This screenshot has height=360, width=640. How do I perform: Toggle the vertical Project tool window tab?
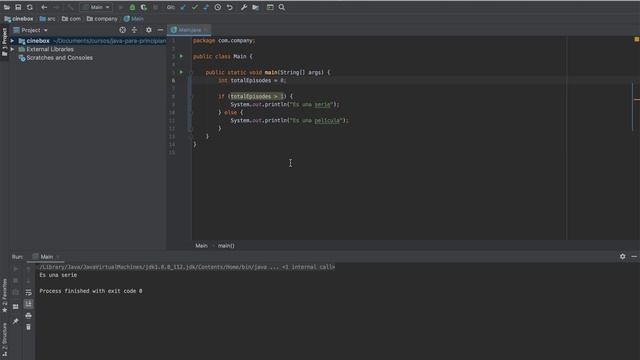(4, 42)
